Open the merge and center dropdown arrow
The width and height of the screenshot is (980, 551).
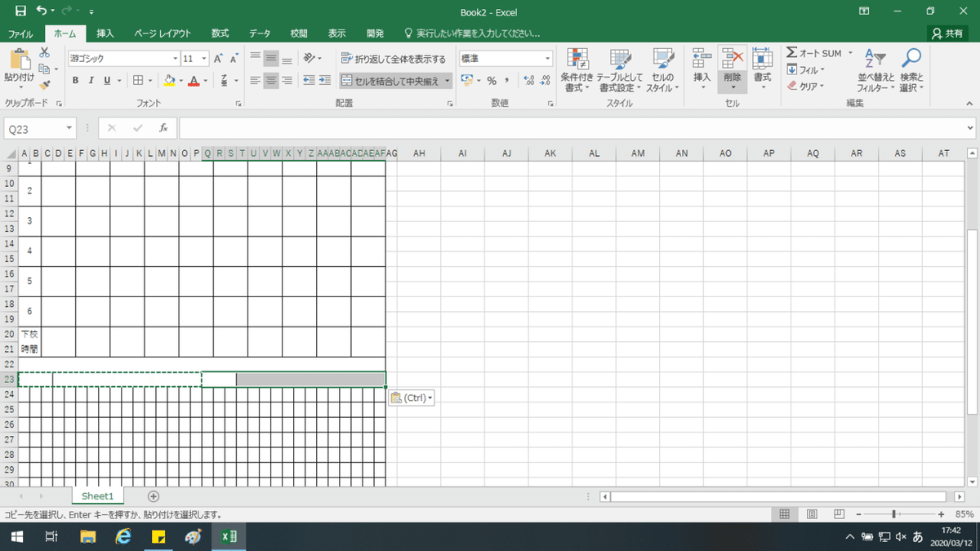(x=448, y=80)
